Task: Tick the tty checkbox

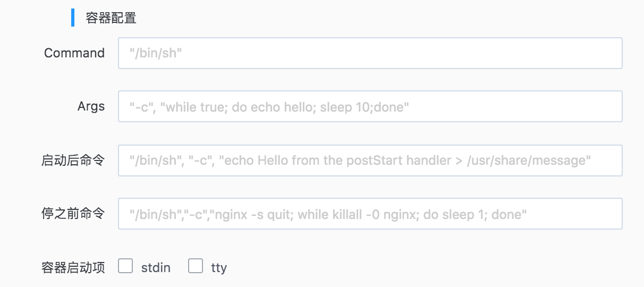Action: pos(196,266)
